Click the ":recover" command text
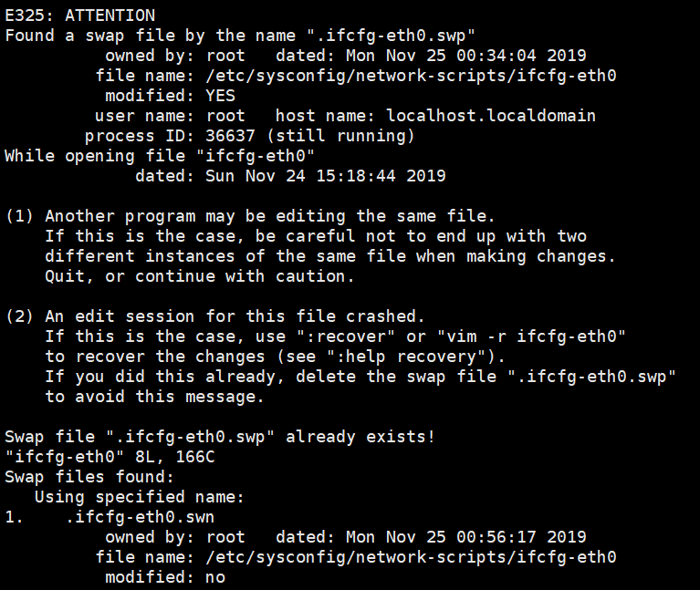The height and width of the screenshot is (590, 700). pos(346,336)
